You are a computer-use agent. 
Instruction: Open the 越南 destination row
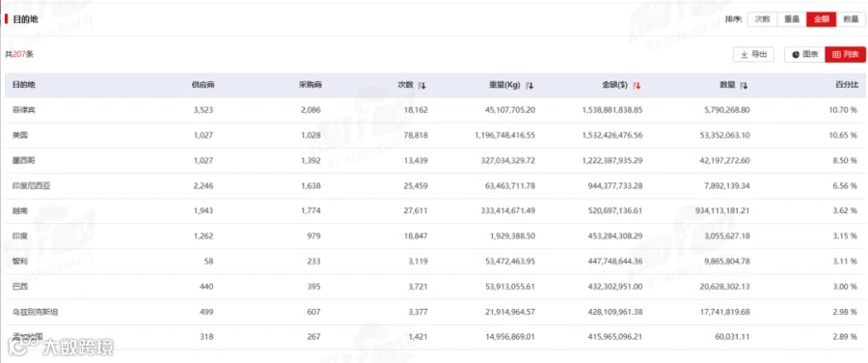[x=434, y=211]
